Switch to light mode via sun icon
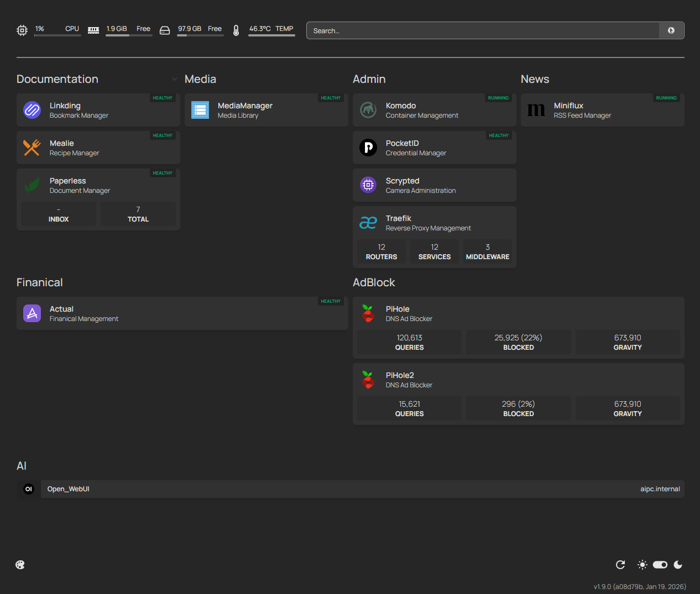 point(642,565)
